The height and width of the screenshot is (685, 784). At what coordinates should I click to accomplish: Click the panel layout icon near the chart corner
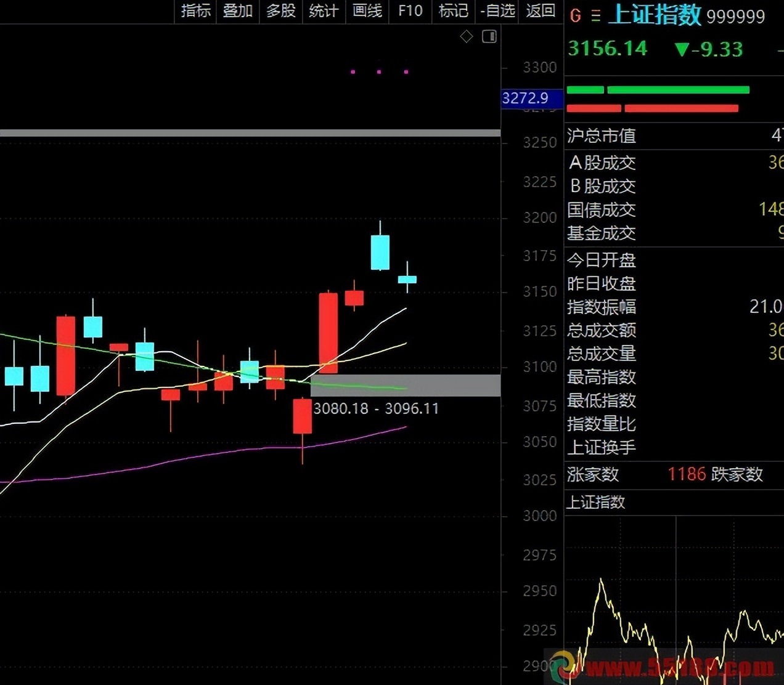pos(489,36)
